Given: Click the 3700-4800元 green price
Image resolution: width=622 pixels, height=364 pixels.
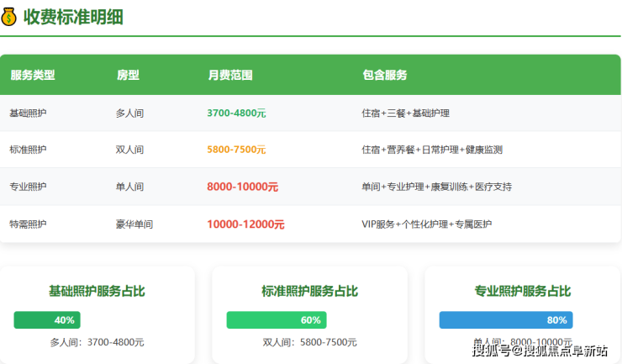Looking at the screenshot, I should [x=236, y=113].
